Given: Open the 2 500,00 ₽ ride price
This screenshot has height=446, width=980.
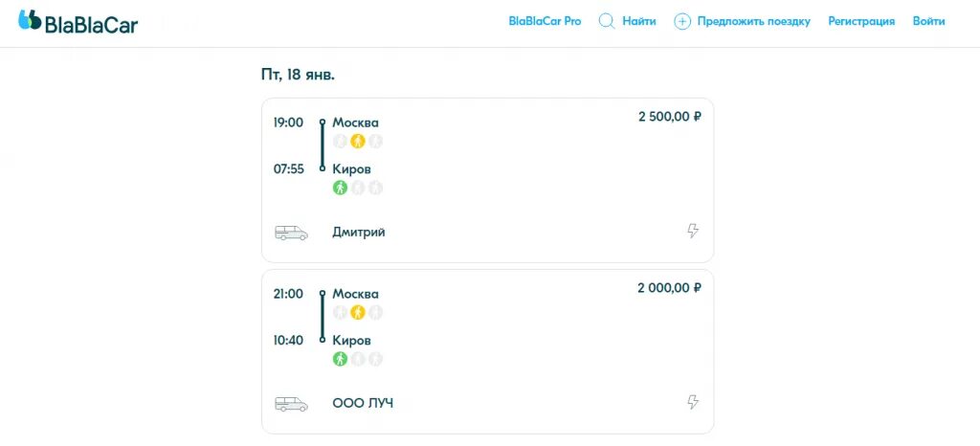Looking at the screenshot, I should 669,117.
